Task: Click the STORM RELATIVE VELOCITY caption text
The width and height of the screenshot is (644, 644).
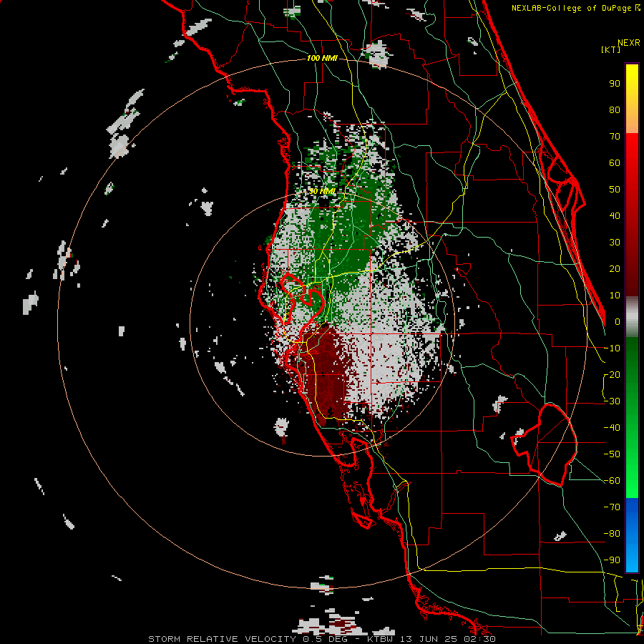Action: [222, 639]
